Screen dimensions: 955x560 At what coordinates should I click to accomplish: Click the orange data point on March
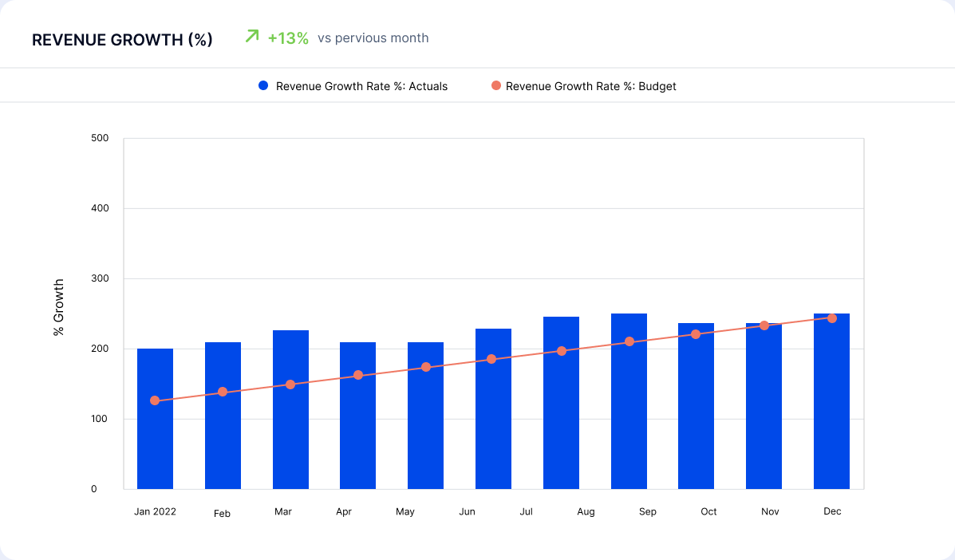(x=290, y=384)
